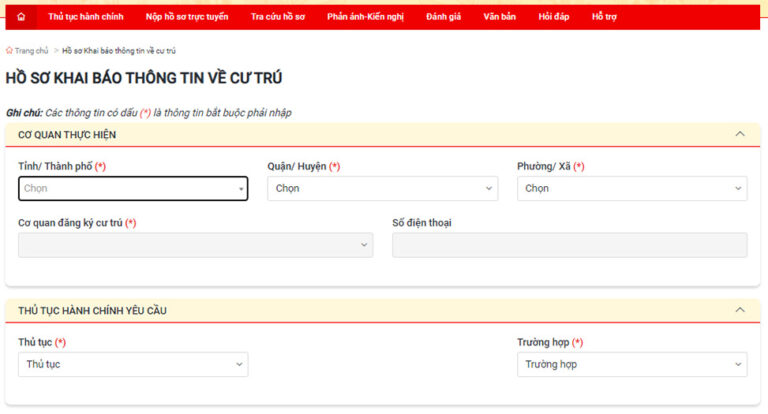Click the Hỗ trợ menu item

[x=604, y=17]
